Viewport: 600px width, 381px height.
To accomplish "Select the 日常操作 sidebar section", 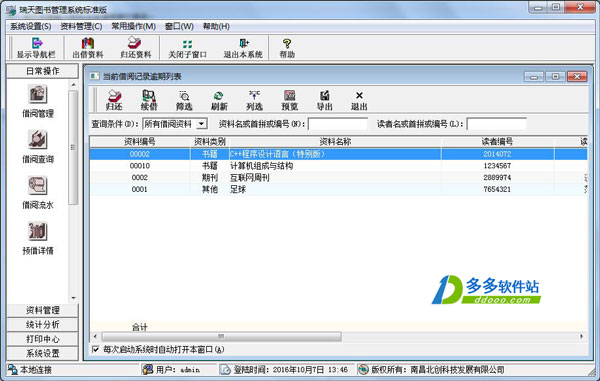I will click(x=42, y=71).
